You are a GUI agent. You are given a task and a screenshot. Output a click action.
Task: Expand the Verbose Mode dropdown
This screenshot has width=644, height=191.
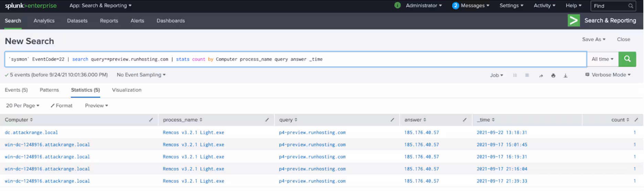[x=608, y=75]
